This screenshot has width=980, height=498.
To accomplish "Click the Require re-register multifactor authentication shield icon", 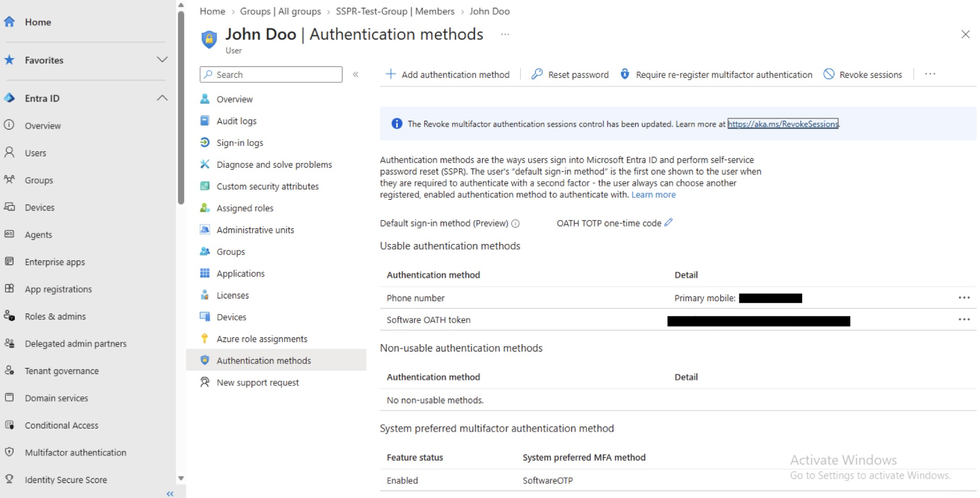I will point(624,74).
